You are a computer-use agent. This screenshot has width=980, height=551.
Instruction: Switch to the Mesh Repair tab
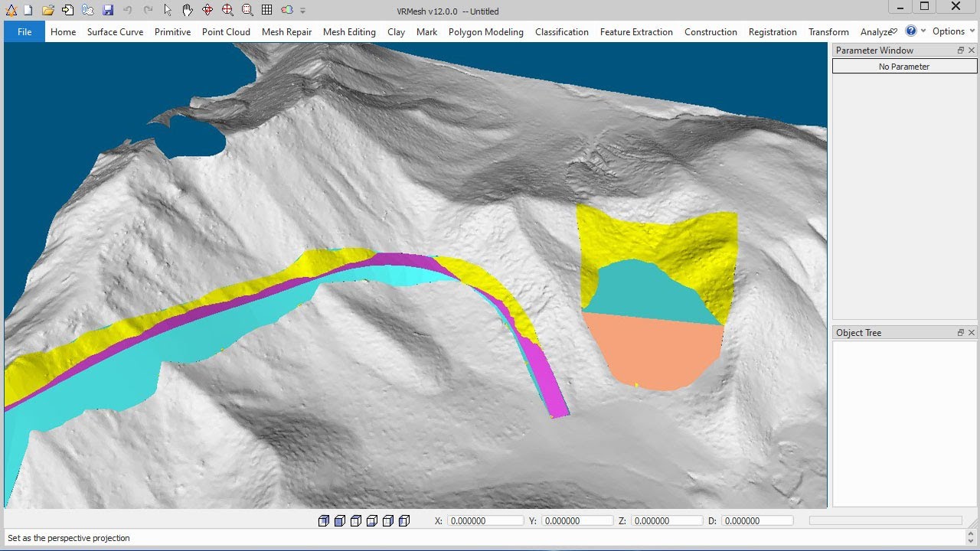[286, 32]
